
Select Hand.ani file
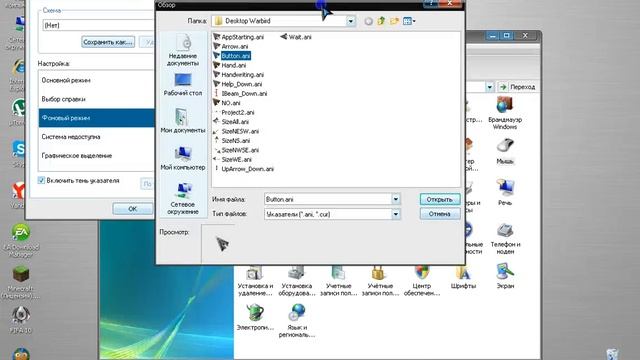230,65
